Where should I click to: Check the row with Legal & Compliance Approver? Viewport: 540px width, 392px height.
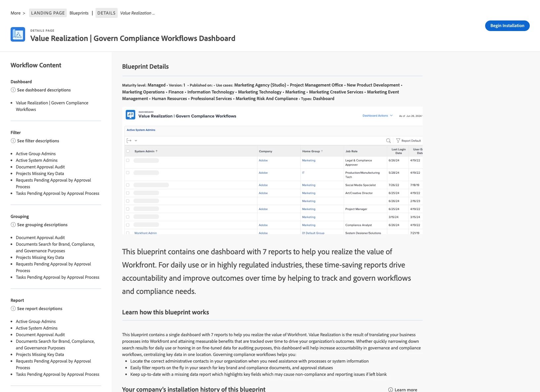[x=128, y=160]
